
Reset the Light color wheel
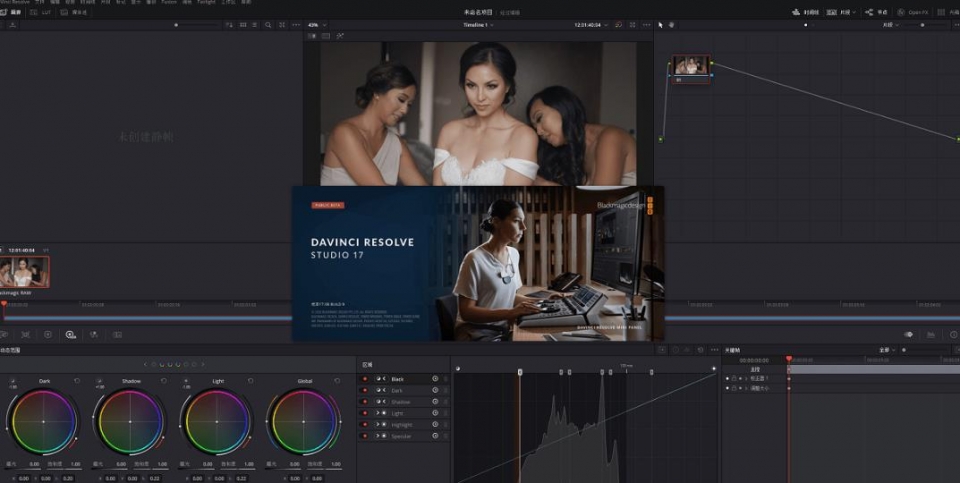coord(250,381)
